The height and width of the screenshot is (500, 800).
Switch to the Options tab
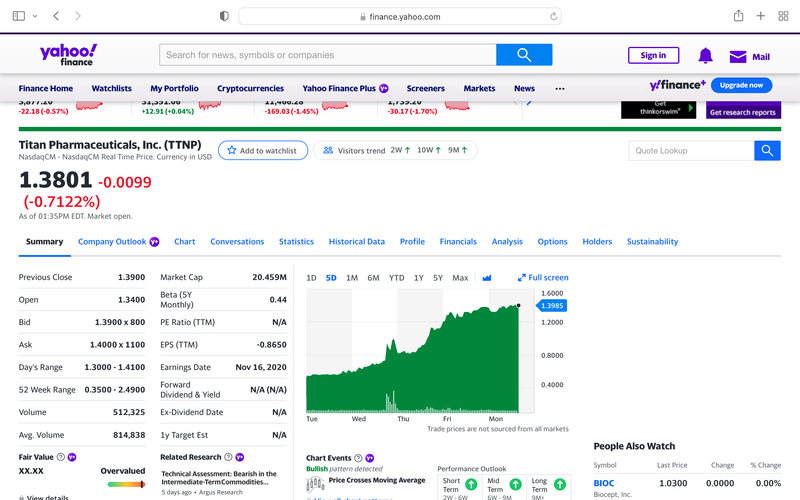(553, 242)
